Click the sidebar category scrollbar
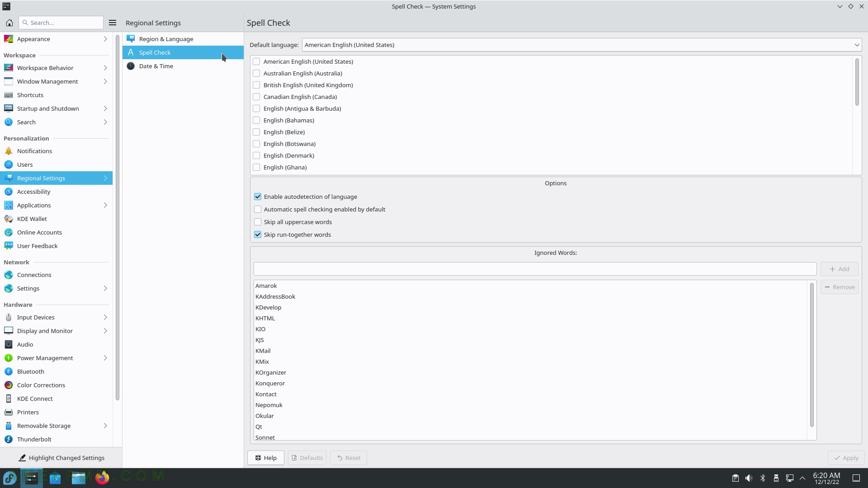Screen dimensions: 868x488 tap(118, 217)
